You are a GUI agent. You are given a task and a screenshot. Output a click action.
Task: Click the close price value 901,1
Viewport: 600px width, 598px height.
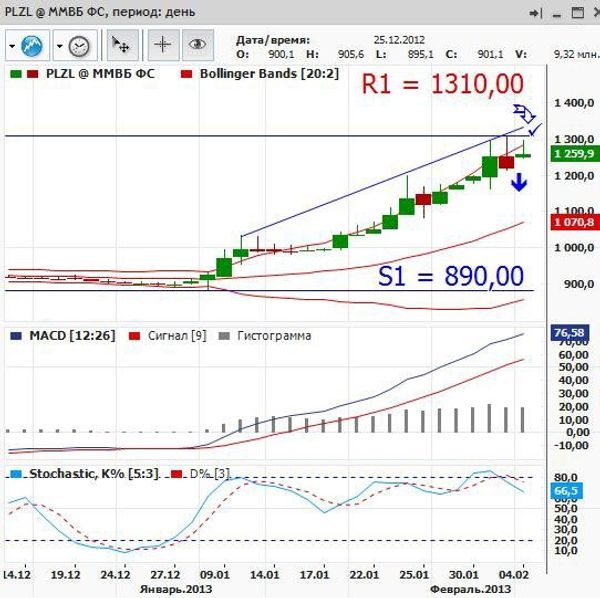[x=491, y=54]
